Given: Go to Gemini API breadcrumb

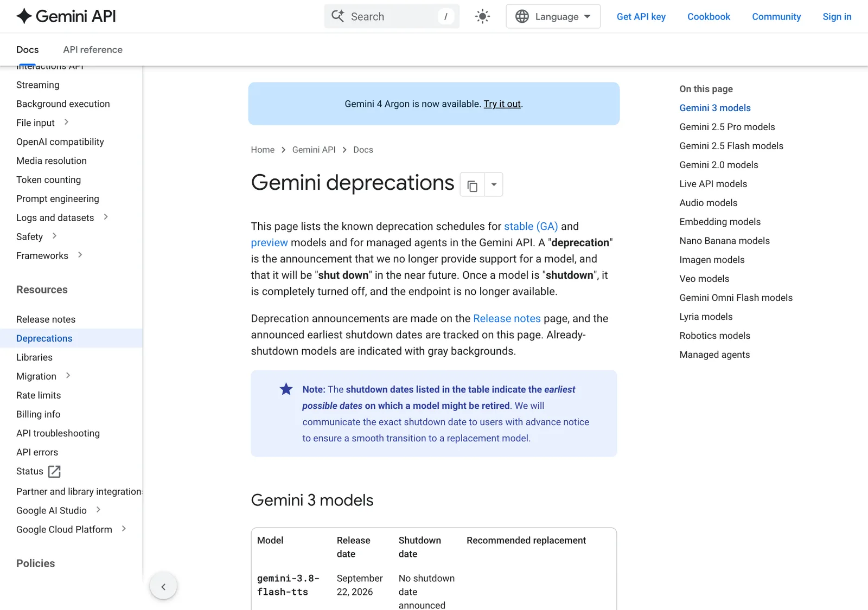Looking at the screenshot, I should tap(314, 150).
